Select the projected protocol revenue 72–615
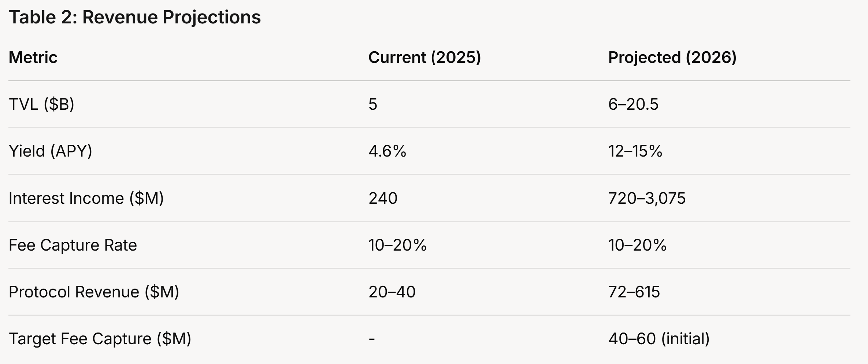Image resolution: width=868 pixels, height=364 pixels. click(x=634, y=292)
